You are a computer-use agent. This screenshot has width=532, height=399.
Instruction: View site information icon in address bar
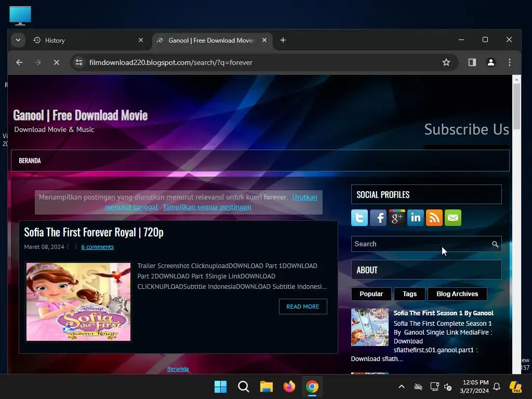(79, 62)
